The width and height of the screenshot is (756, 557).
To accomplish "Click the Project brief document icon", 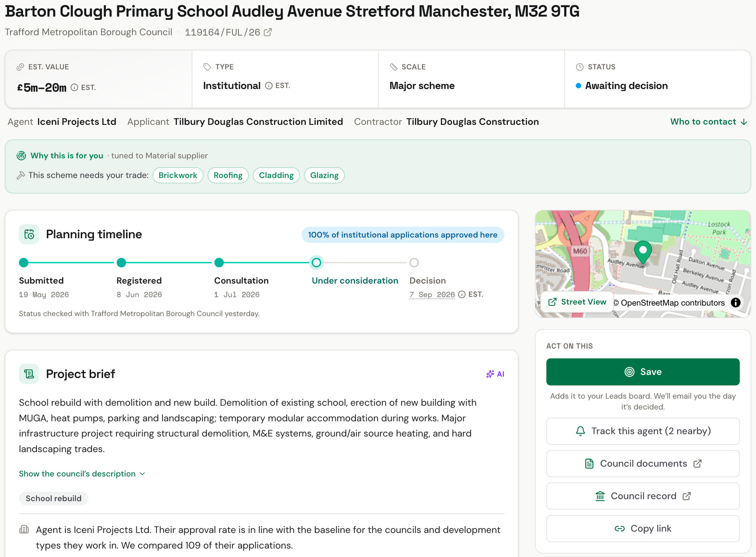I will pyautogui.click(x=29, y=374).
